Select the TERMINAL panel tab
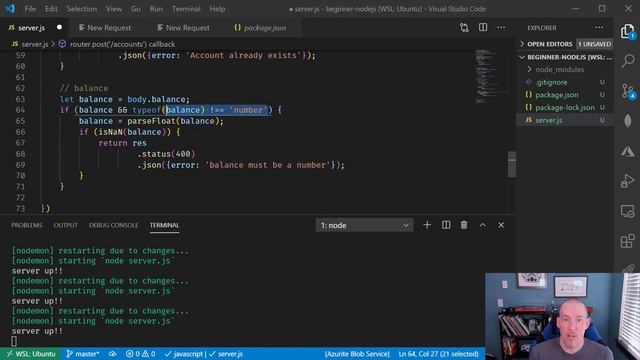Screen dimensions: 640x360 coord(164,225)
